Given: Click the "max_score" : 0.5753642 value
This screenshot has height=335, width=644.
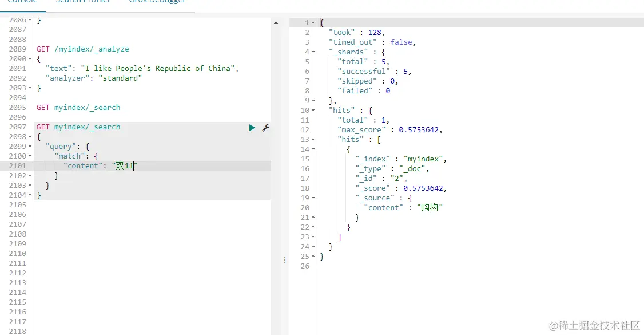Looking at the screenshot, I should 419,130.
